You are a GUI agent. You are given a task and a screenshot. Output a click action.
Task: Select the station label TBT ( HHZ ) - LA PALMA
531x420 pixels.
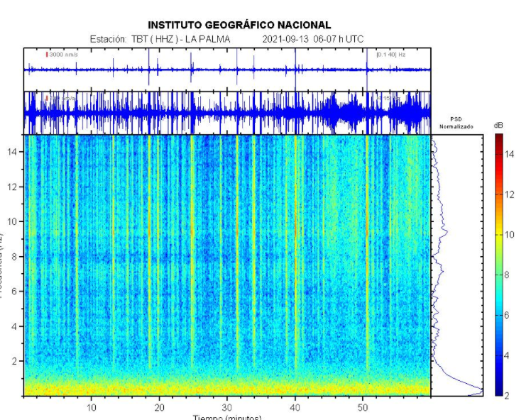181,39
